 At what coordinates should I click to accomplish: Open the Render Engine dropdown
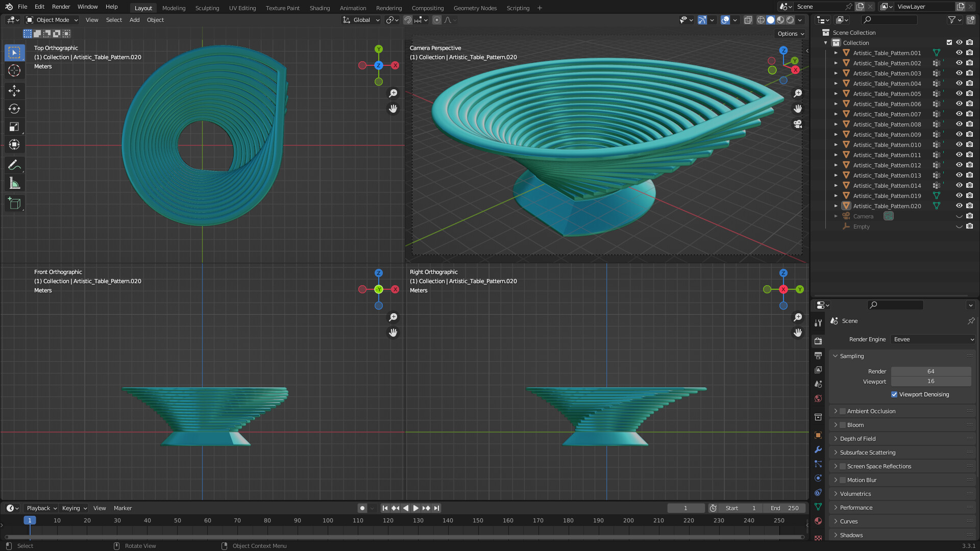933,339
